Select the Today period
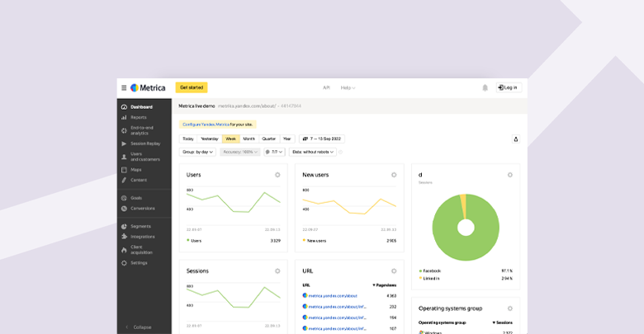This screenshot has height=334, width=644. pyautogui.click(x=188, y=139)
